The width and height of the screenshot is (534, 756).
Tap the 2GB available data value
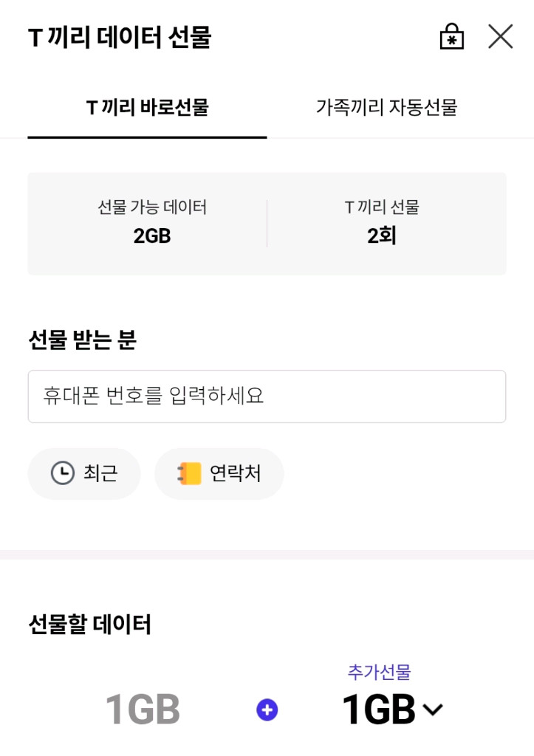pos(152,236)
